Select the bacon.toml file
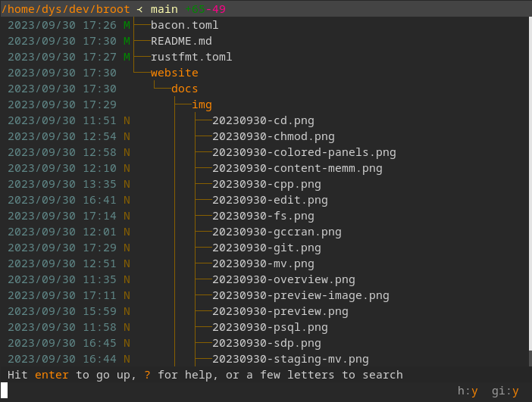The image size is (532, 402). (185, 25)
